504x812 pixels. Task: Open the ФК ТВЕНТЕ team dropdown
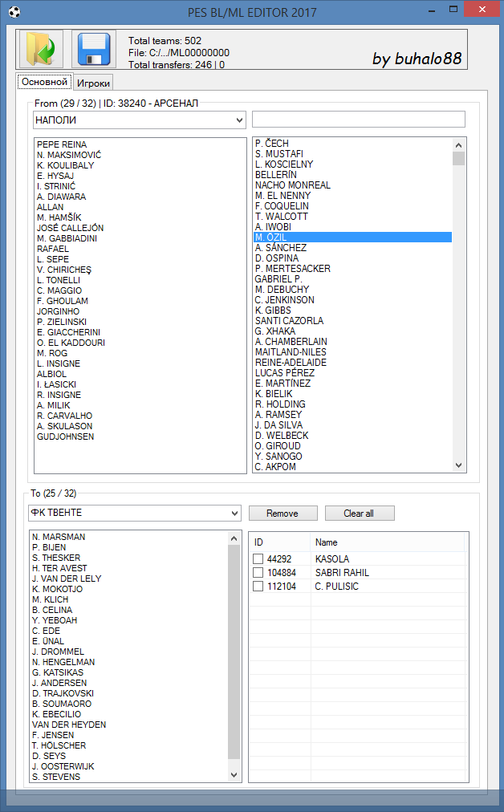click(x=234, y=514)
